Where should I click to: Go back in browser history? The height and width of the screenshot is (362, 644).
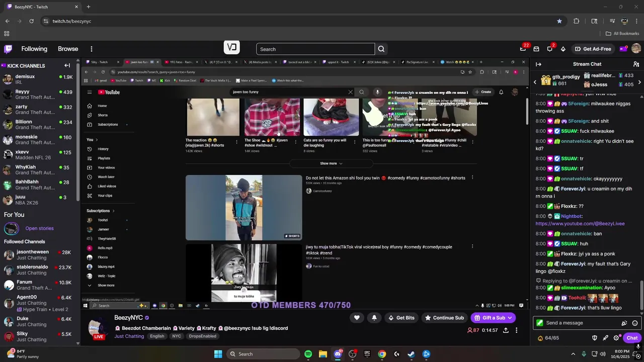tap(7, 21)
